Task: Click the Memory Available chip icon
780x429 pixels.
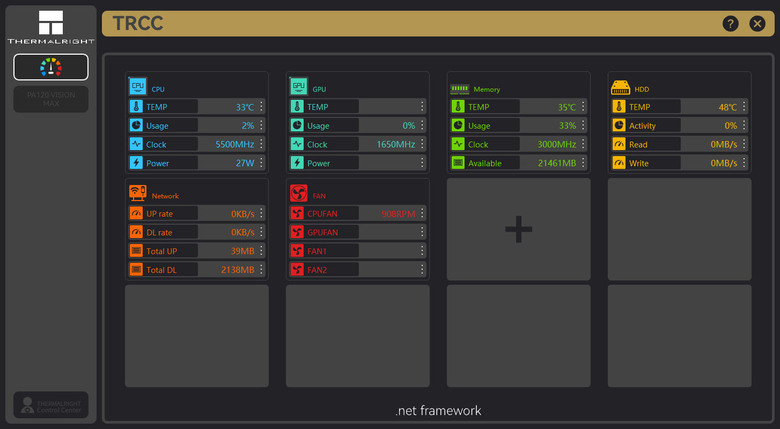Action: 458,163
